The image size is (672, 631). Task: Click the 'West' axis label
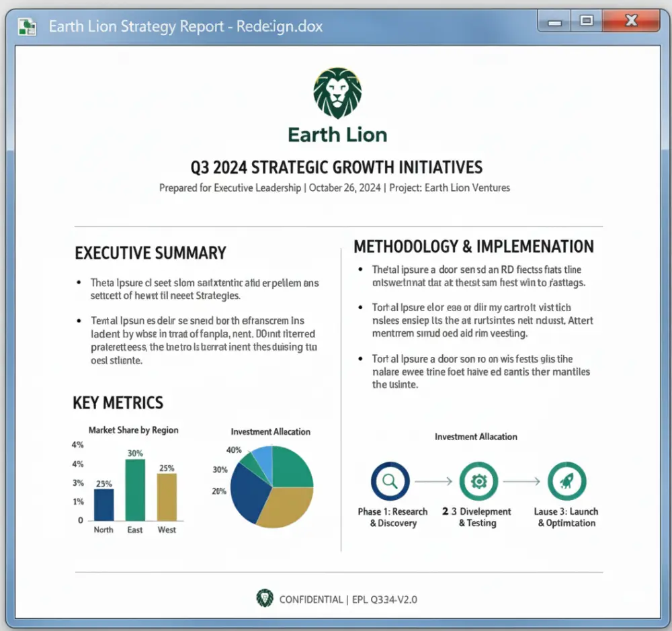(167, 530)
